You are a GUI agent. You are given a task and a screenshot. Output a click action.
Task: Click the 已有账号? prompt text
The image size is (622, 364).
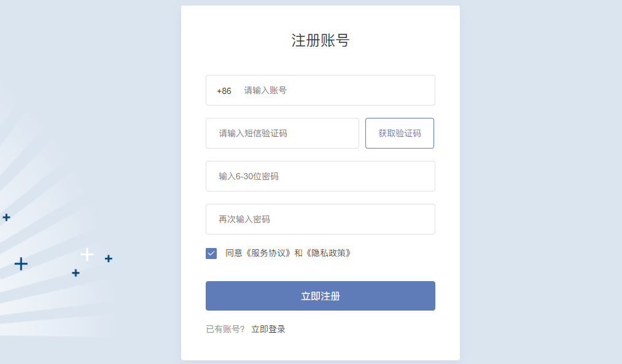pos(225,330)
